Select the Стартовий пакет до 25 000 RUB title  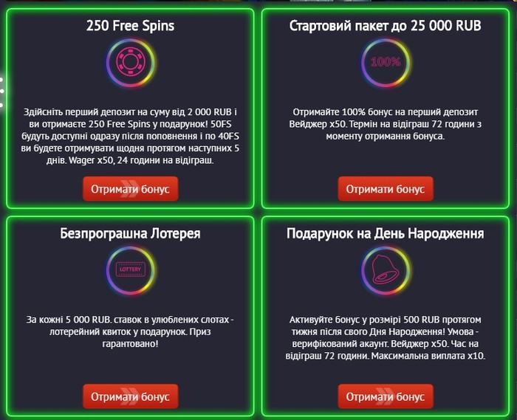click(385, 27)
